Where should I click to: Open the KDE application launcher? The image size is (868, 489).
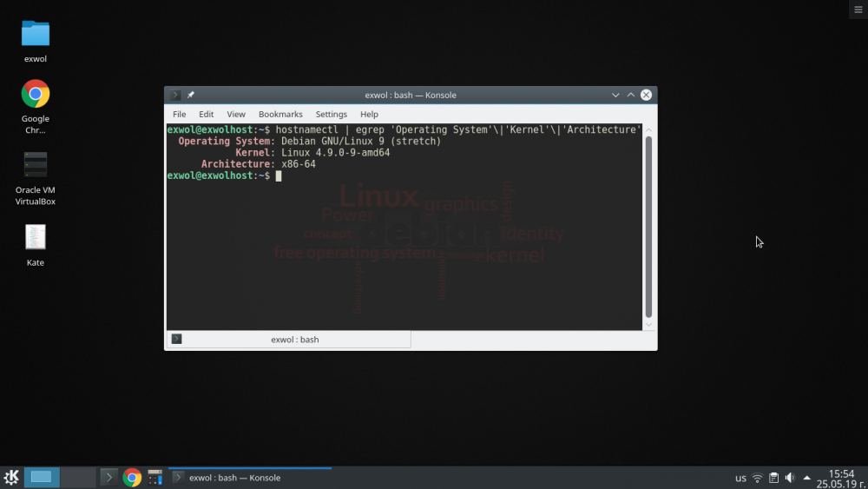click(x=11, y=477)
